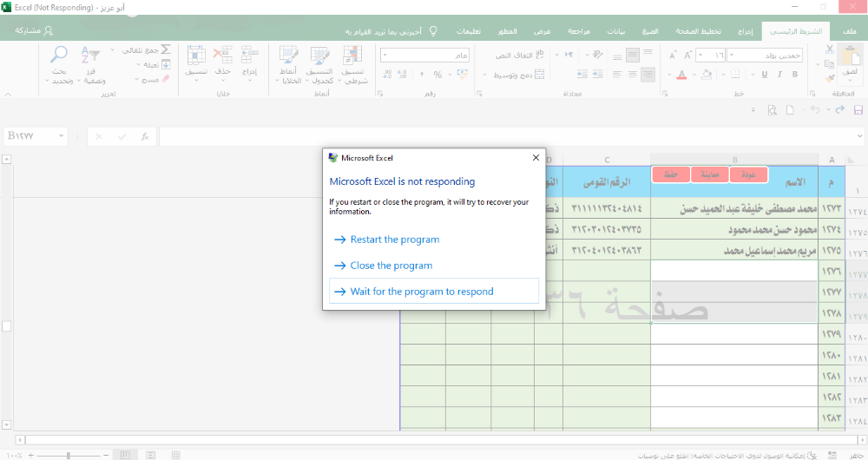This screenshot has width=868, height=460.
Task: Click the Redo arrow icon
Action: pos(839,110)
